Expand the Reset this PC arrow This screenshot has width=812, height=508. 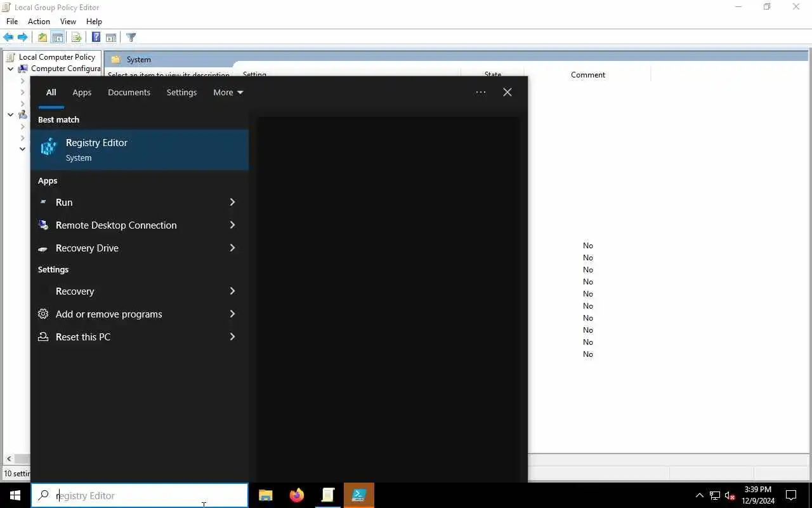point(232,337)
